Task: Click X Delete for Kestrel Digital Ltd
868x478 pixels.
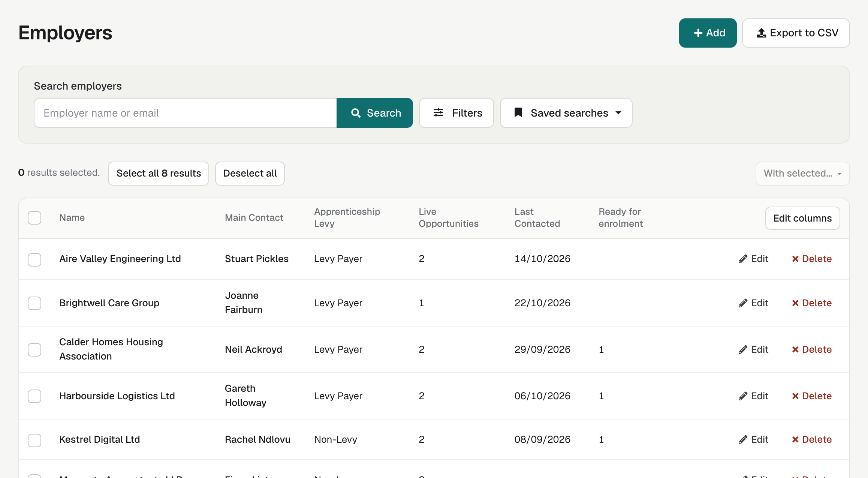Action: coord(811,439)
